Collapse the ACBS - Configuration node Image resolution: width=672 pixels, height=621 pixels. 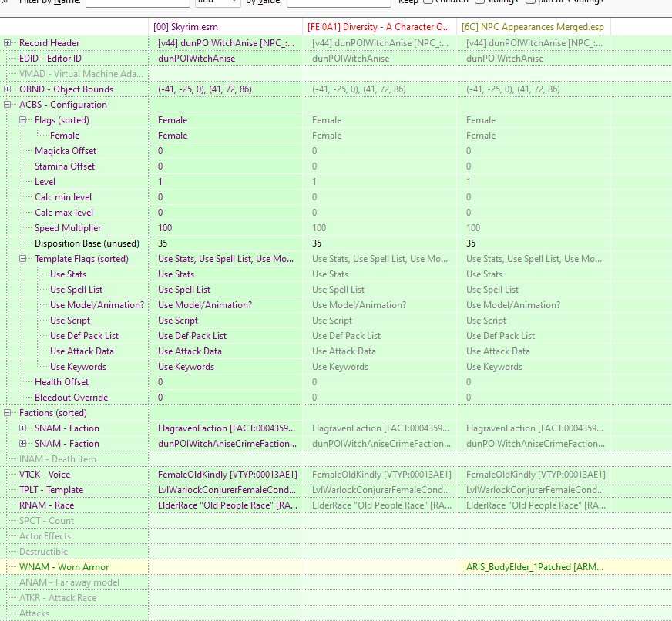pos(7,105)
